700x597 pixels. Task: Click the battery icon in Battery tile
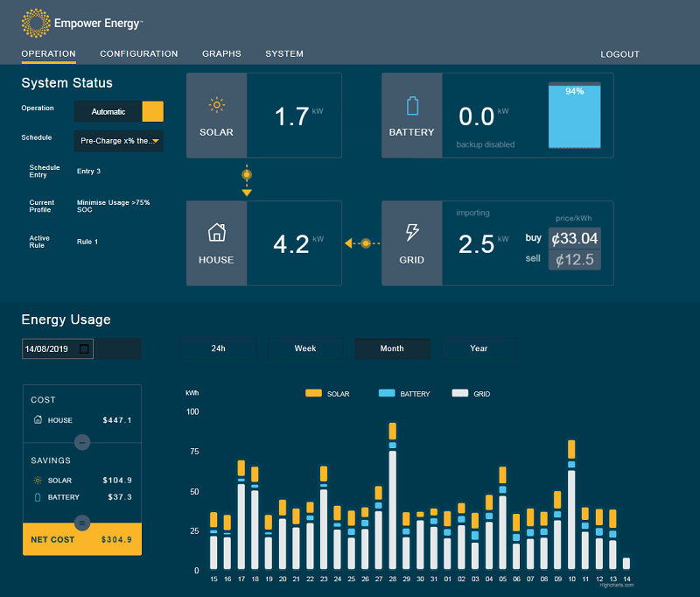412,106
